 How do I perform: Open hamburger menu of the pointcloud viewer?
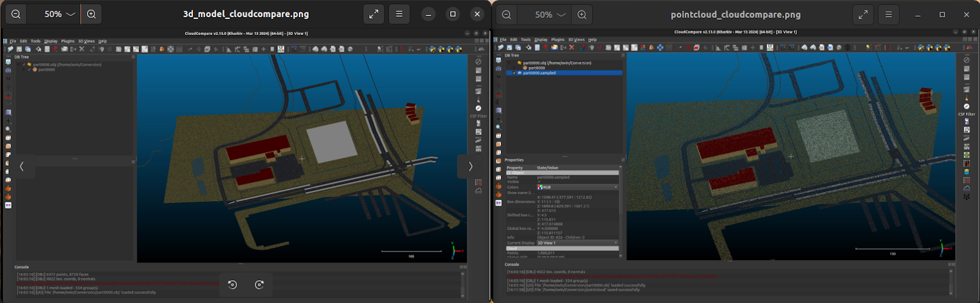click(x=889, y=14)
